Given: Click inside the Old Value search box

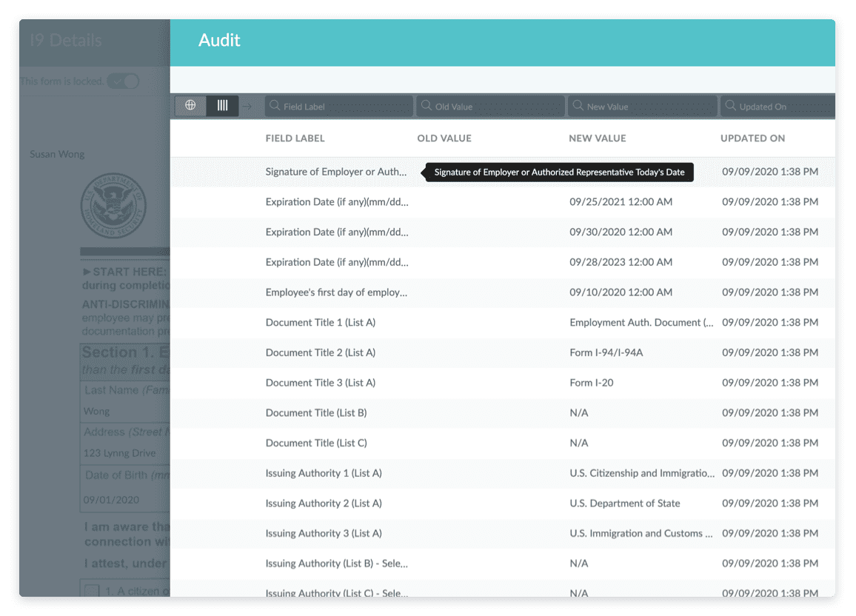Looking at the screenshot, I should (x=492, y=105).
